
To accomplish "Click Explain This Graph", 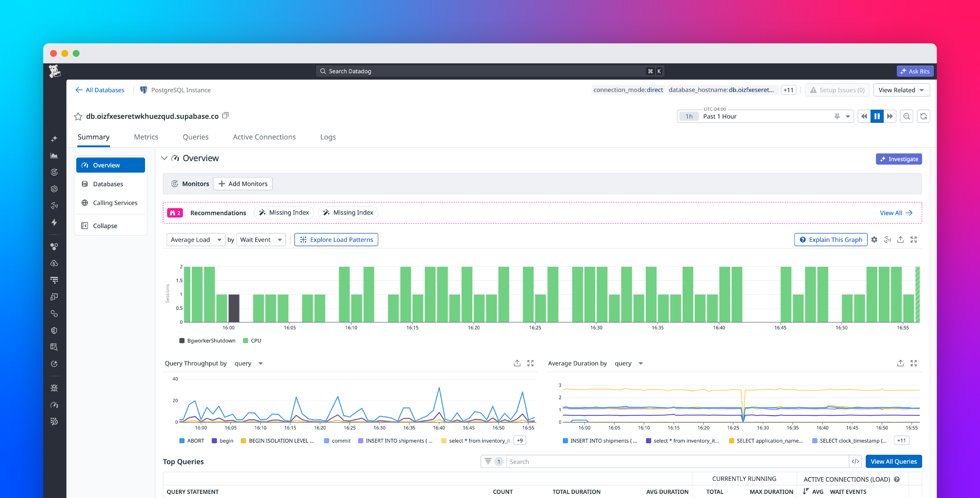I will tap(831, 240).
